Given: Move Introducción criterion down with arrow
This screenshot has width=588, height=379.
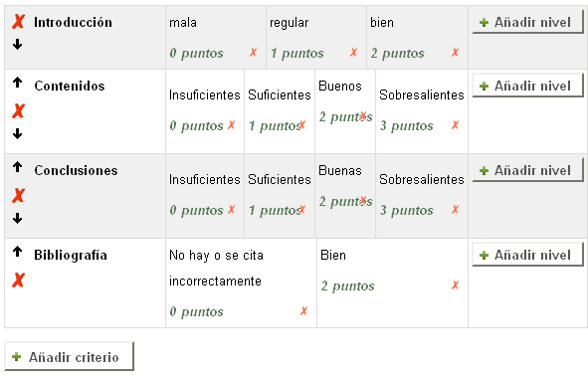Looking at the screenshot, I should [x=17, y=44].
